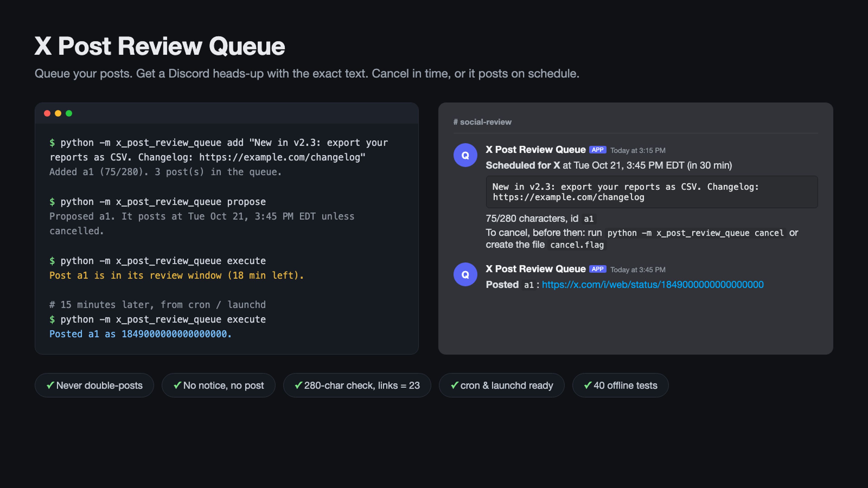Click the 'cron & launchd ready' pill

tap(501, 385)
